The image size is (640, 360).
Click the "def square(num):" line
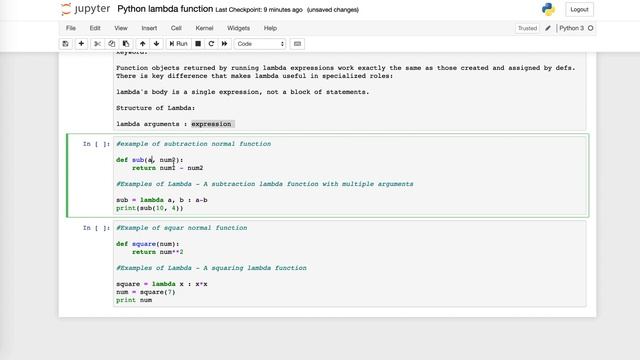pos(148,244)
